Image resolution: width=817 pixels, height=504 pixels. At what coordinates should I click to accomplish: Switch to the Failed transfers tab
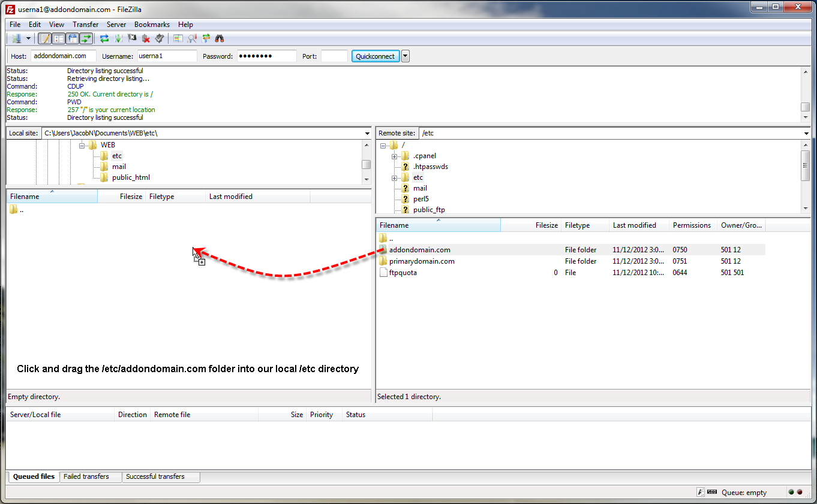click(86, 477)
